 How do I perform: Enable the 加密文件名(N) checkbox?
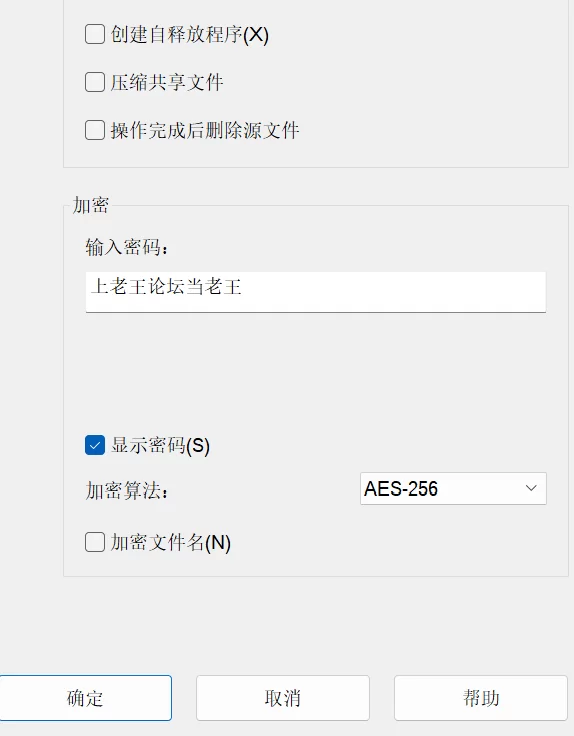pos(95,542)
